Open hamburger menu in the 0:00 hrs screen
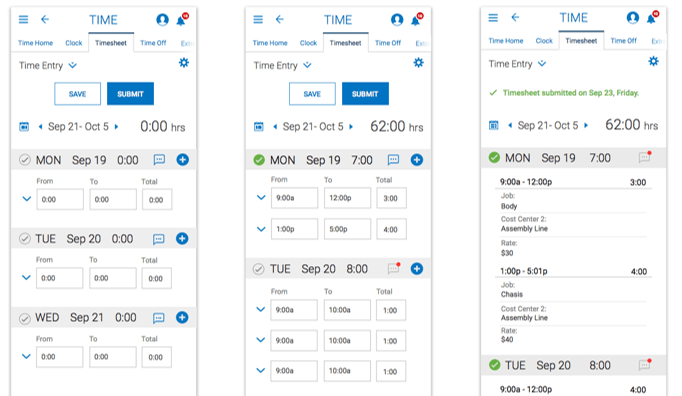The image size is (682, 396). [x=23, y=20]
